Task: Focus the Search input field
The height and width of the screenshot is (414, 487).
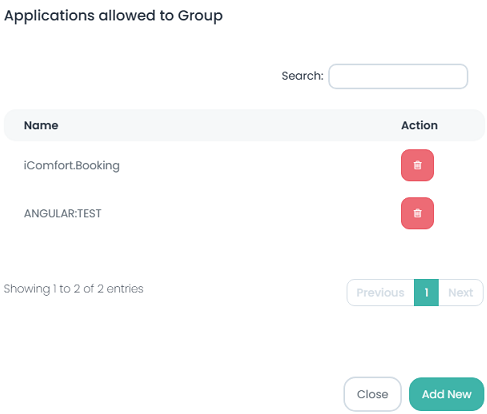Action: (398, 76)
